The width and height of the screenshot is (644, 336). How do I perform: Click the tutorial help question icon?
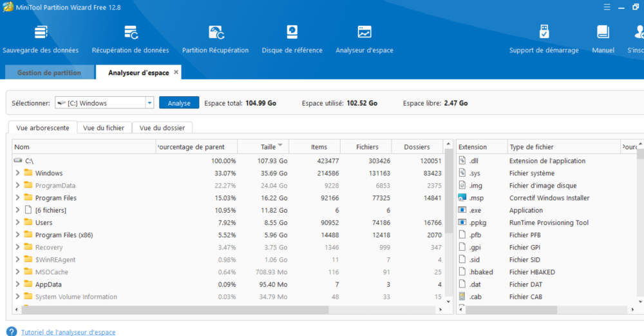(12, 331)
